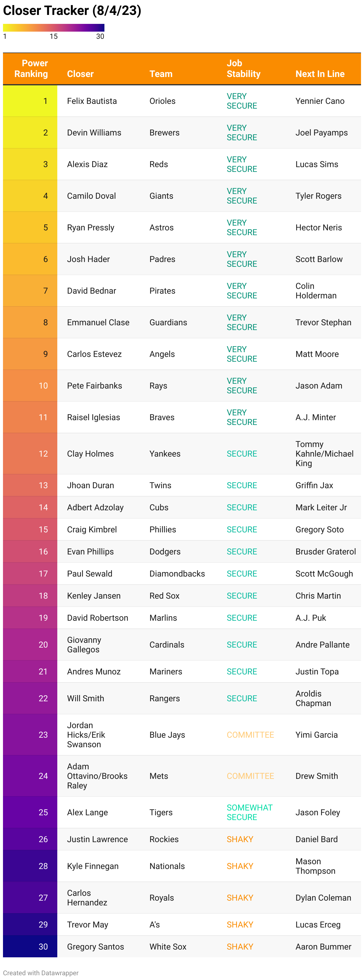Click the Next In Line header

[320, 74]
